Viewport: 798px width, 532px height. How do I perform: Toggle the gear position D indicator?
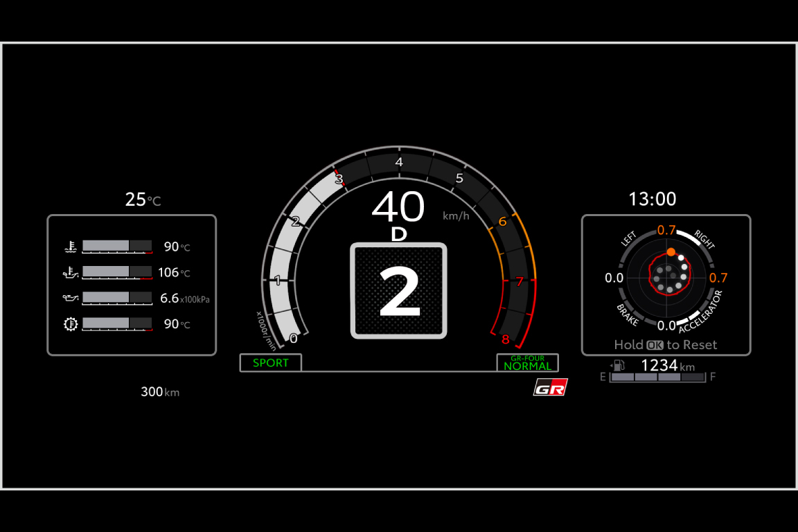[x=400, y=235]
